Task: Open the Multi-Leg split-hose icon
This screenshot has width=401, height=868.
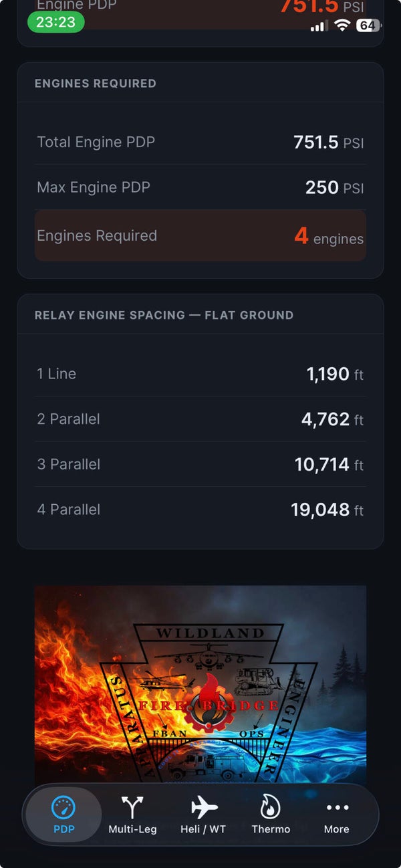Action: (x=132, y=807)
